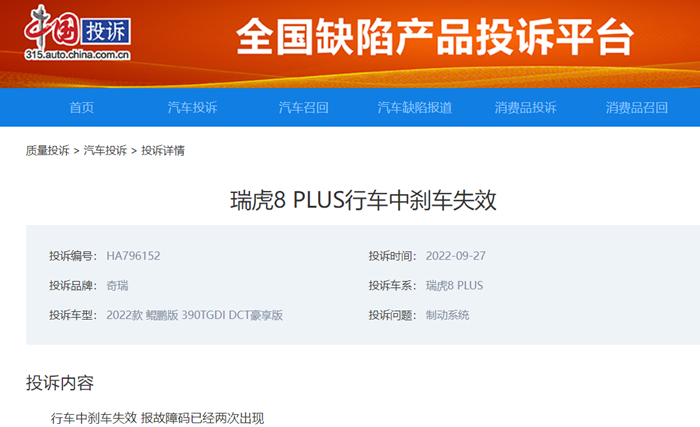
Task: Click brand value 奇瑞
Action: (117, 285)
